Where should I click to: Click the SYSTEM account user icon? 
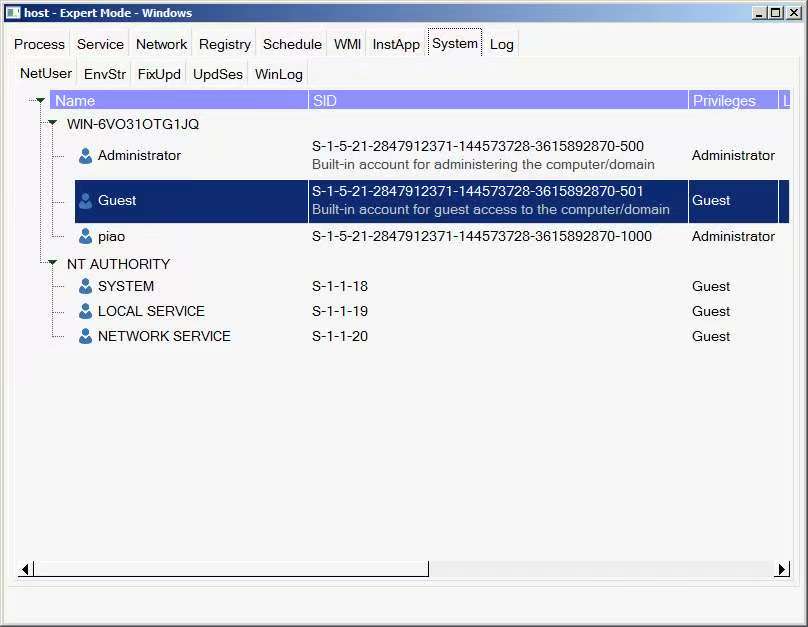[85, 287]
